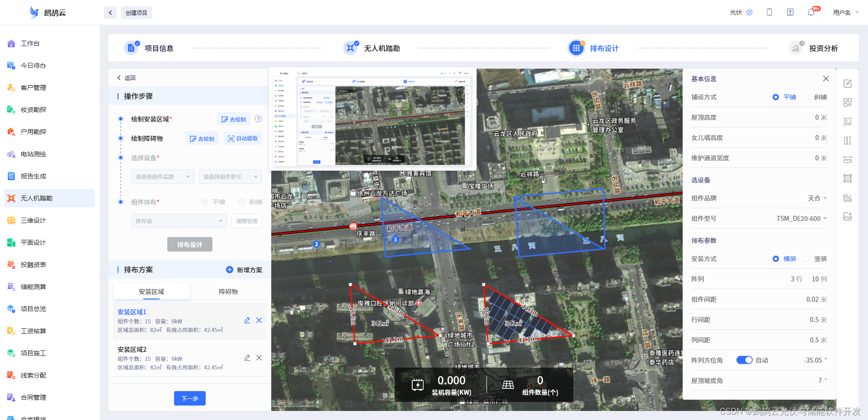Click the 下一步 button
This screenshot has height=420, width=868.
(x=190, y=398)
